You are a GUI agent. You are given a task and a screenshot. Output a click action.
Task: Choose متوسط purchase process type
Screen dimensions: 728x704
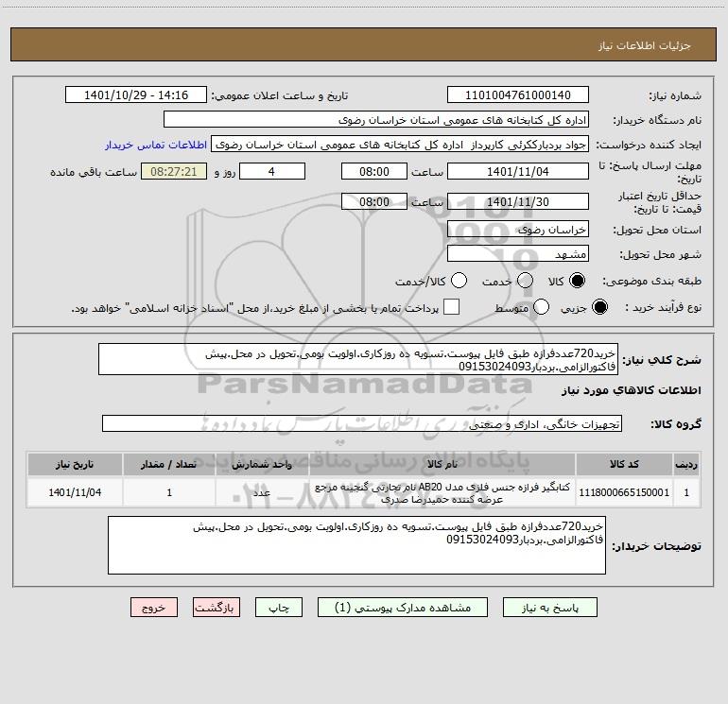(541, 307)
